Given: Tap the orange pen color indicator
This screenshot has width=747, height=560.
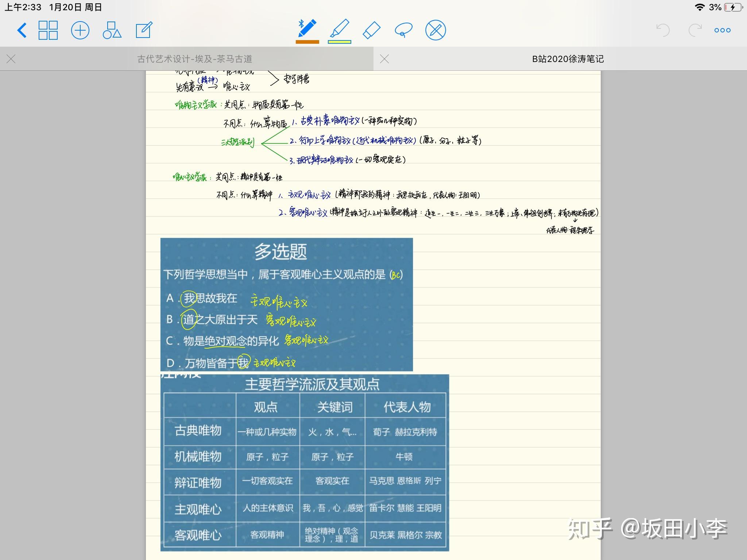Looking at the screenshot, I should click(x=307, y=42).
